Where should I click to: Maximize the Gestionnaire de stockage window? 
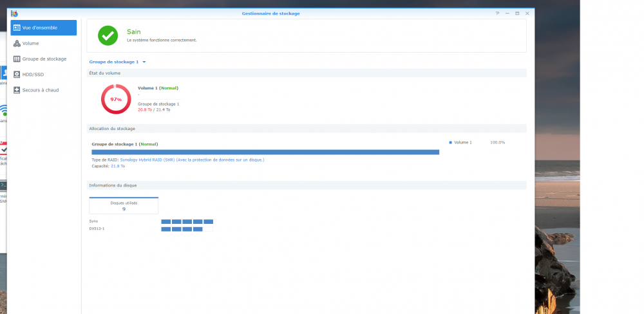click(x=517, y=14)
